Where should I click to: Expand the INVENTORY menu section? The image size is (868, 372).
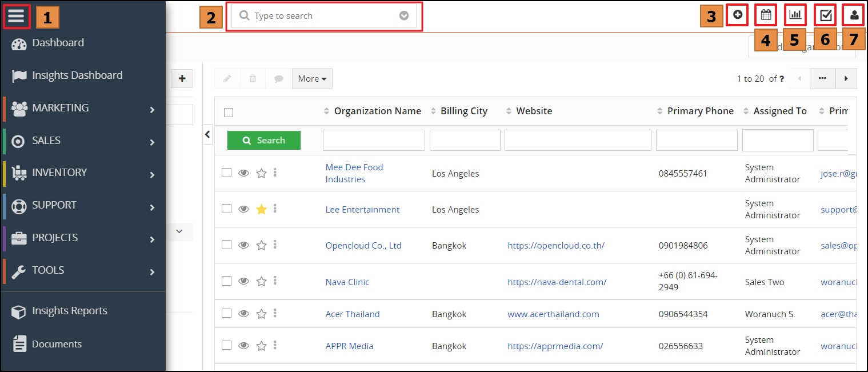point(83,173)
